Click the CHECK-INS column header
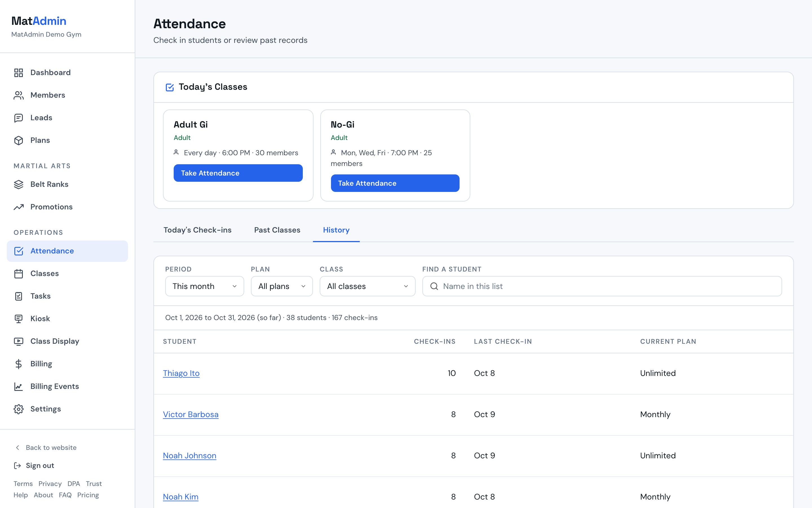Screen dimensions: 812x508 tap(434, 342)
